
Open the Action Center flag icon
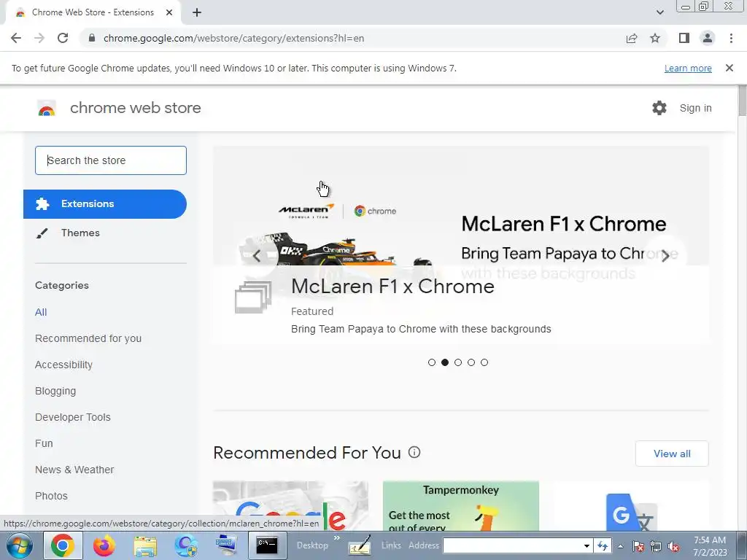point(638,546)
